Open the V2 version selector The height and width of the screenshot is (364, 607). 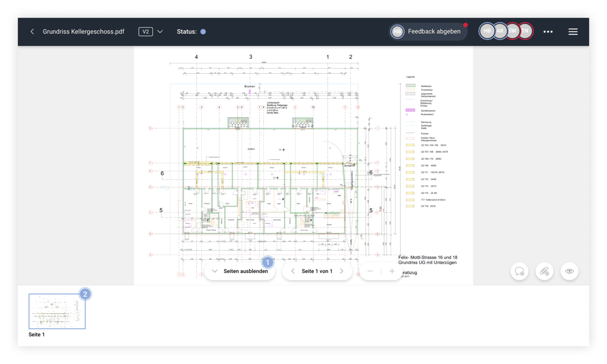pyautogui.click(x=146, y=32)
